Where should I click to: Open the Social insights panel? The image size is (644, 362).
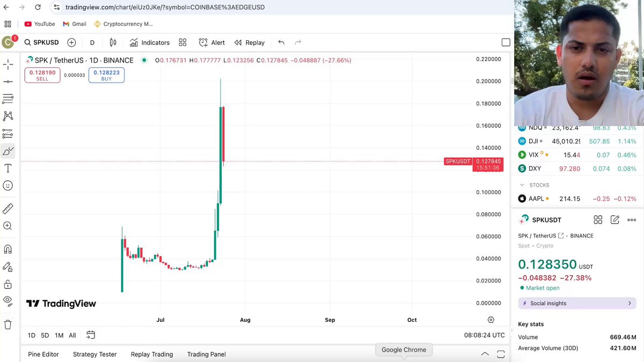(577, 303)
